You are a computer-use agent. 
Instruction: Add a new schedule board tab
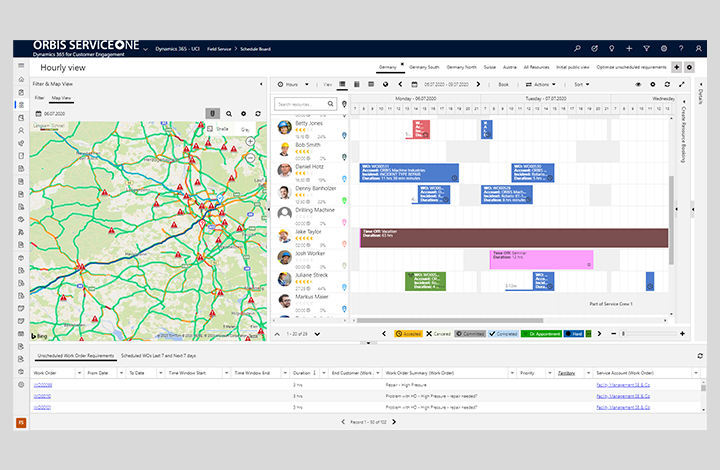coord(677,67)
